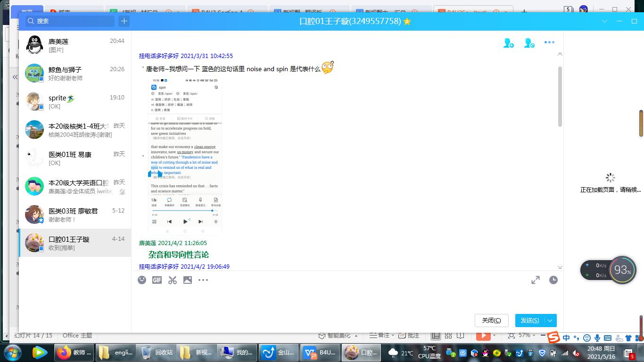Select the scissors screenshot tool
This screenshot has height=362, width=644.
[173, 280]
